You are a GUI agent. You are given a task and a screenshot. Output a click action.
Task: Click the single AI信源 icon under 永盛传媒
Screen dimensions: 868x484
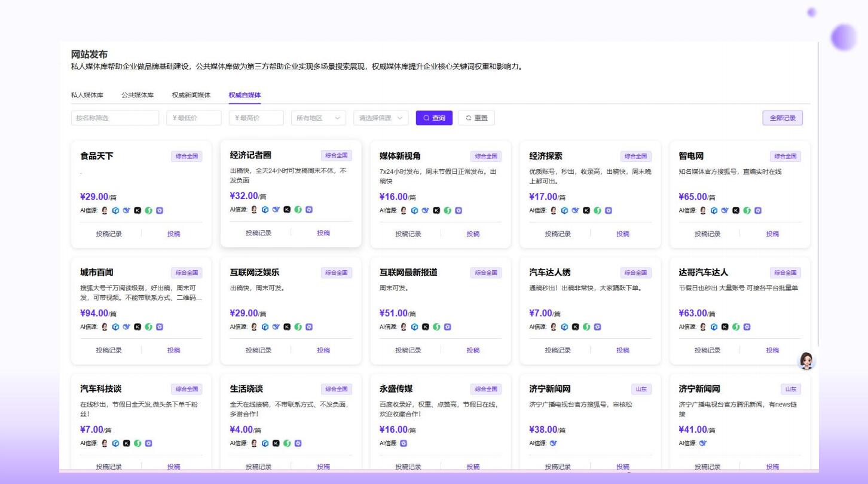coord(402,443)
